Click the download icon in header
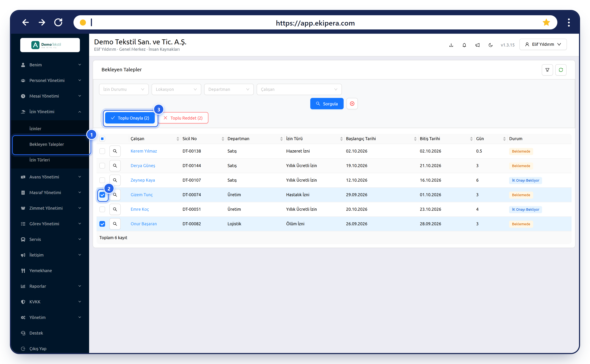 point(451,45)
